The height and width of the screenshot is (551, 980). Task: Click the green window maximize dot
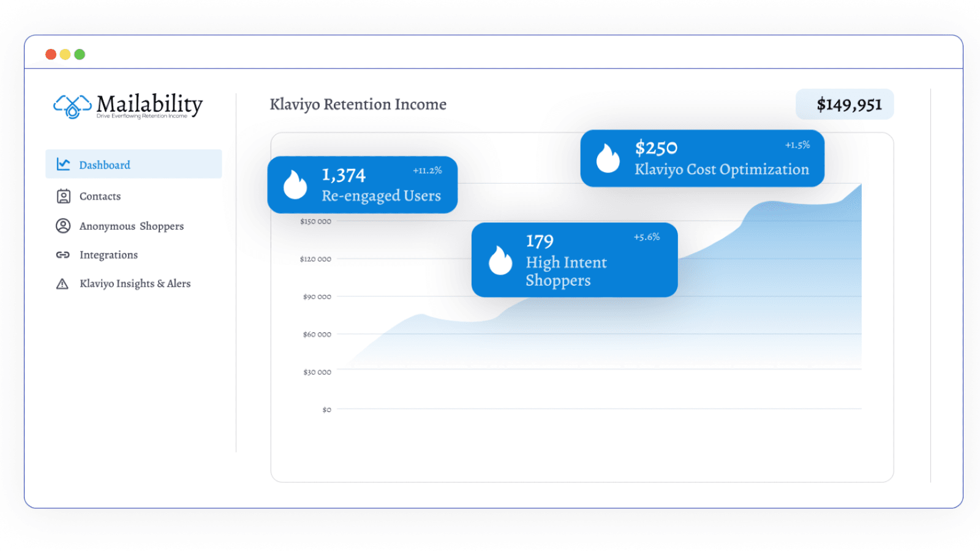click(x=80, y=54)
